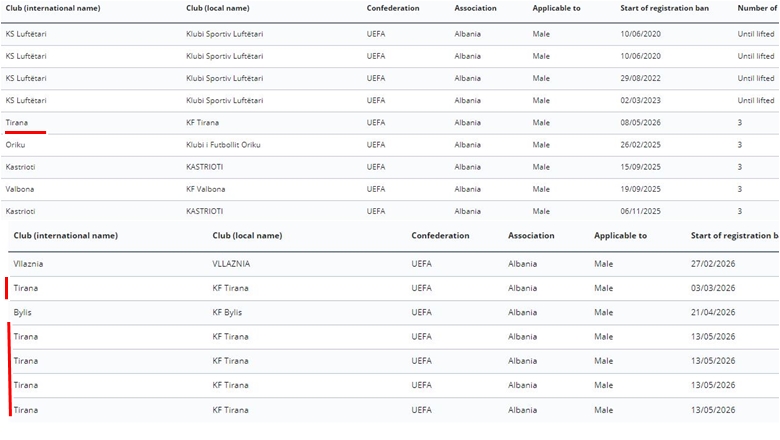Screen dimensions: 780x440
Task: Select the KF Valbona local name cell
Action: [205, 189]
